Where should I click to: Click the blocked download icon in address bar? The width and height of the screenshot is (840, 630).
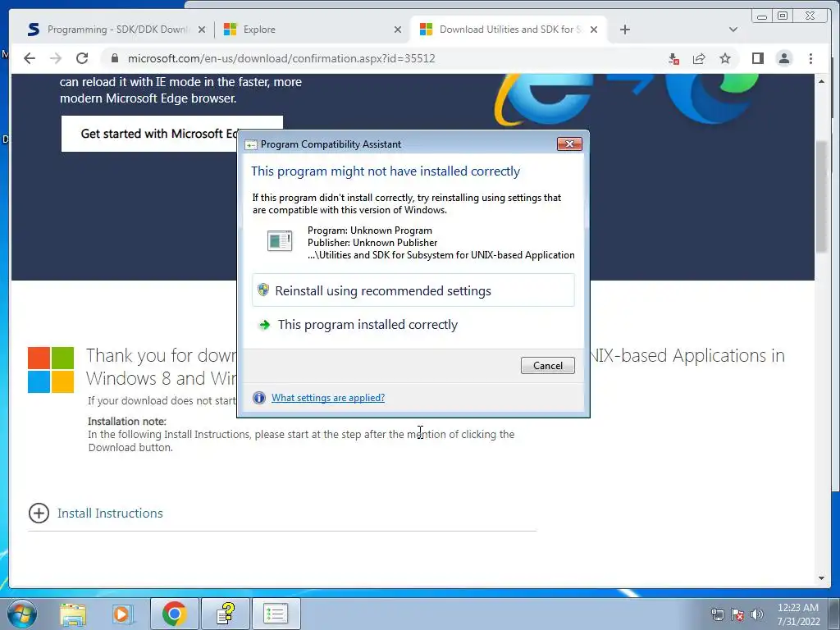pos(673,58)
